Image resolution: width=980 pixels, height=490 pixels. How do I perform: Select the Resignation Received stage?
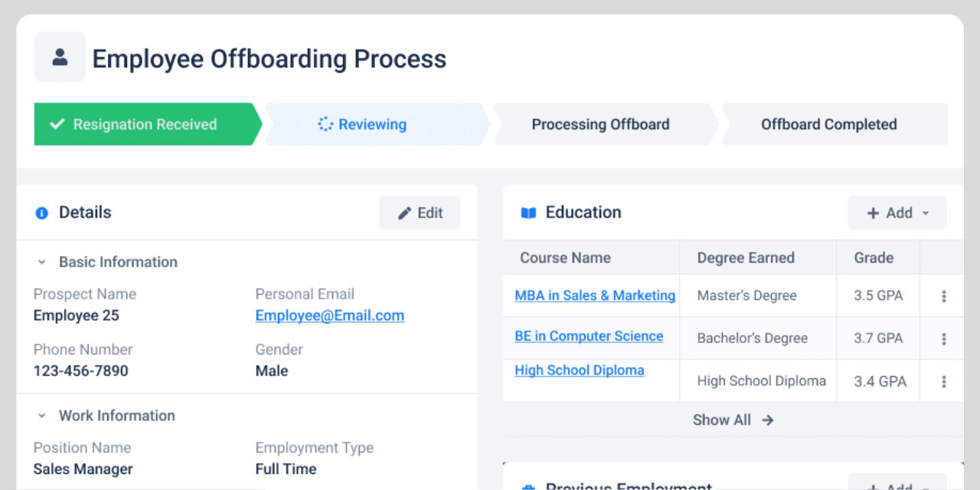pos(145,124)
